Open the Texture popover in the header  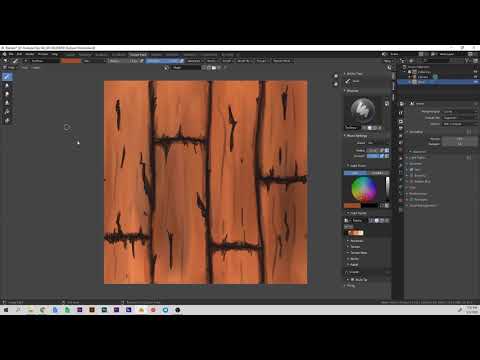pyautogui.click(x=211, y=61)
